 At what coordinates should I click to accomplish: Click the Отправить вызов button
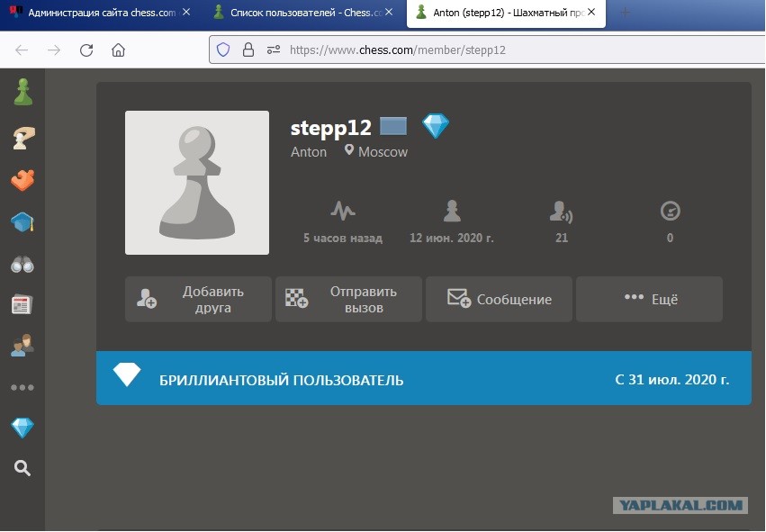point(349,299)
